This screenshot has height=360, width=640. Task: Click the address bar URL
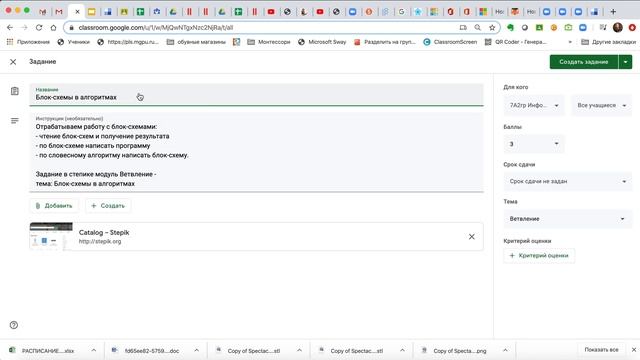click(156, 27)
